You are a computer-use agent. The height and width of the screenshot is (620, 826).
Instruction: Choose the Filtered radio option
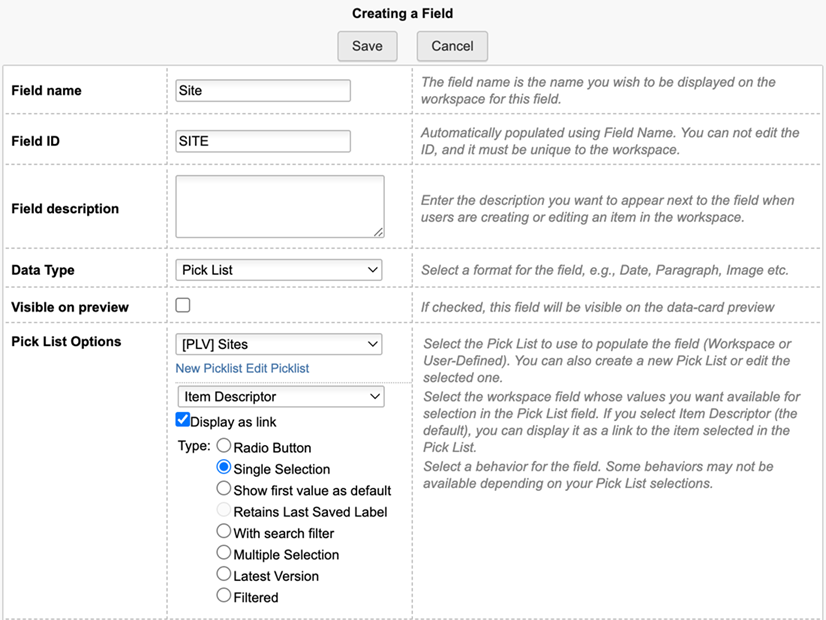click(224, 596)
